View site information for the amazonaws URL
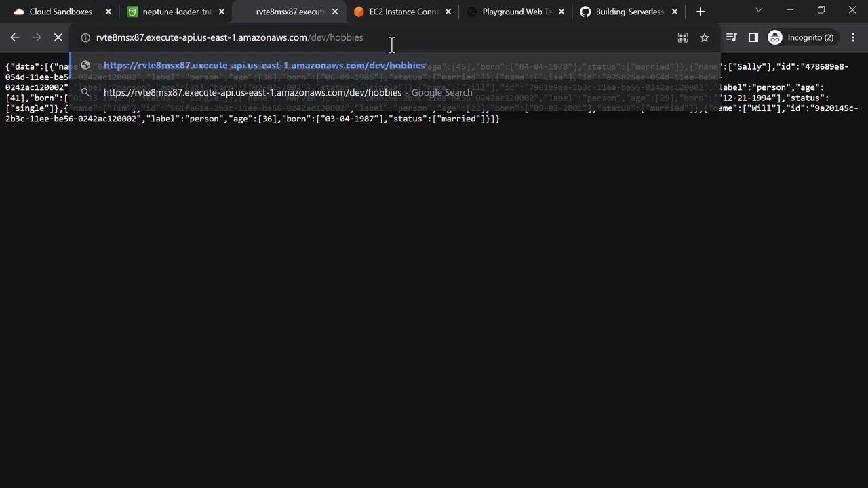 point(85,37)
